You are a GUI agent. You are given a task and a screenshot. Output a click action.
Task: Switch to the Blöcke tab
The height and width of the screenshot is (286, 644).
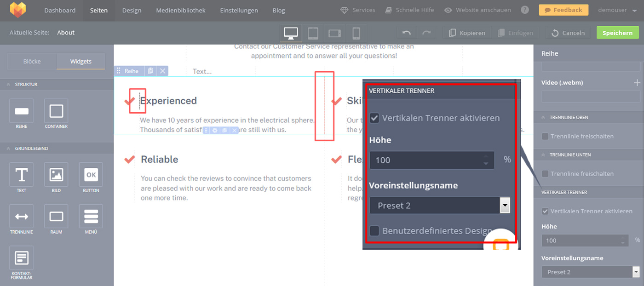tap(32, 61)
